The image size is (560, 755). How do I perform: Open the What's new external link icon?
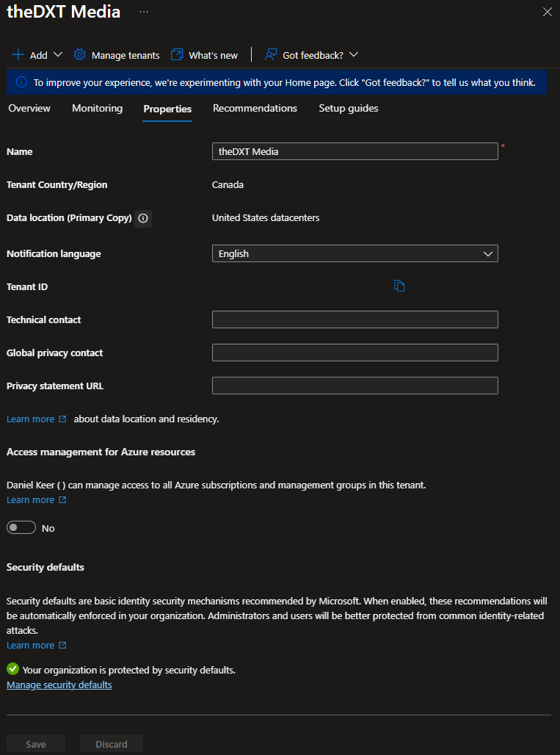[x=177, y=55]
